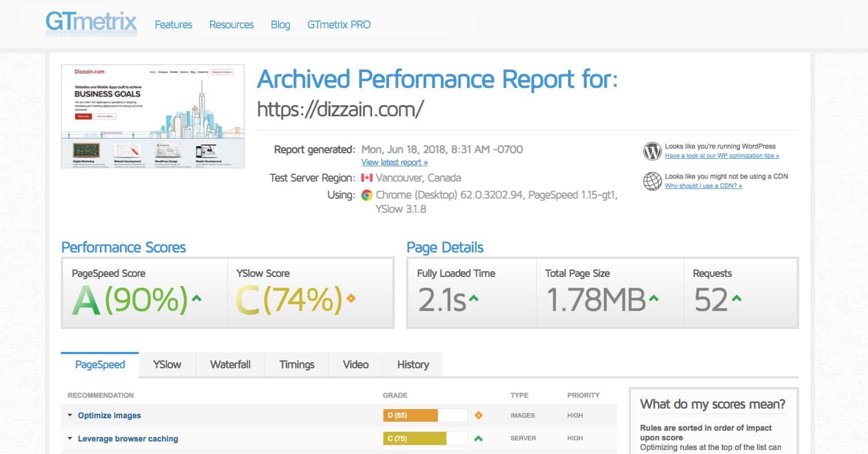The image size is (868, 454).
Task: Click the Fully Loaded Time 2.1s value
Action: [x=442, y=300]
